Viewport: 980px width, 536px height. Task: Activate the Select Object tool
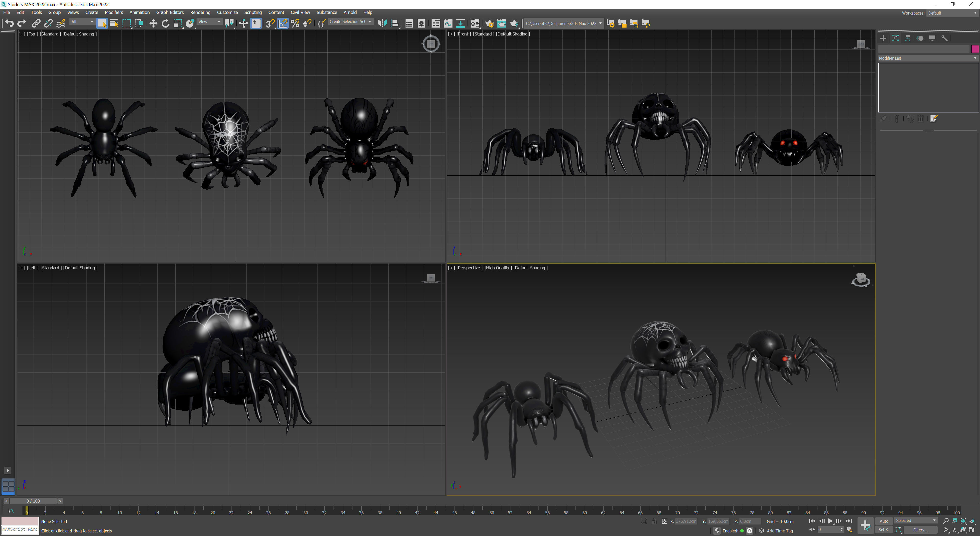pos(102,23)
